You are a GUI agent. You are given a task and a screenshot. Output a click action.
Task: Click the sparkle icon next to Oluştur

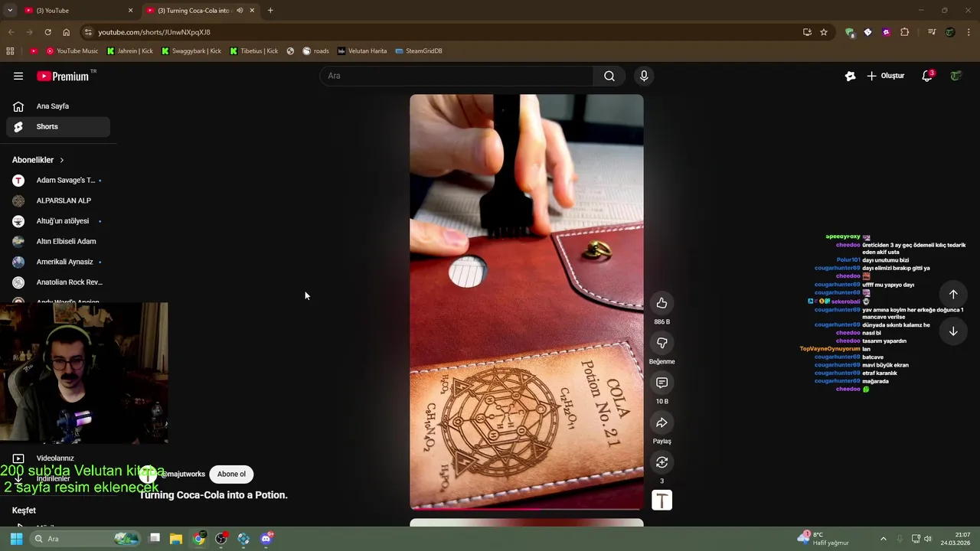pos(850,76)
